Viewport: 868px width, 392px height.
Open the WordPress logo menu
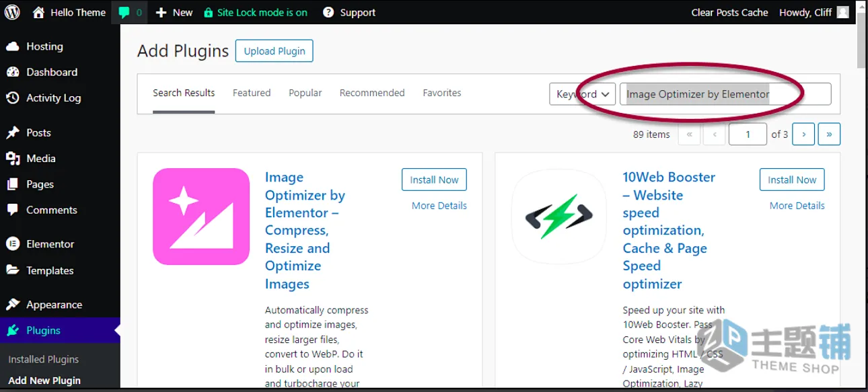click(12, 12)
